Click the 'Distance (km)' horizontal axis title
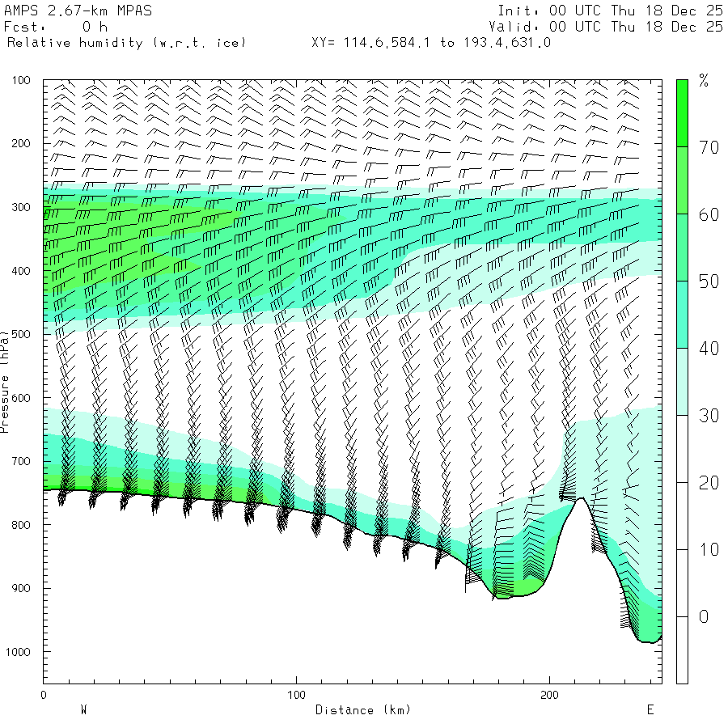This screenshot has width=728, height=728. tap(363, 710)
